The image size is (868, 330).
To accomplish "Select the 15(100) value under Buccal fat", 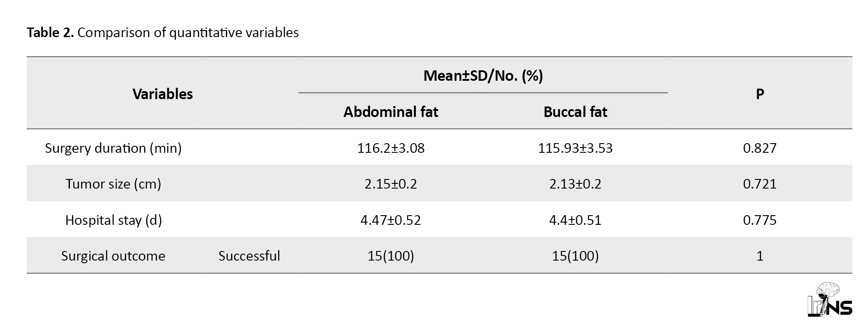I will tap(575, 256).
